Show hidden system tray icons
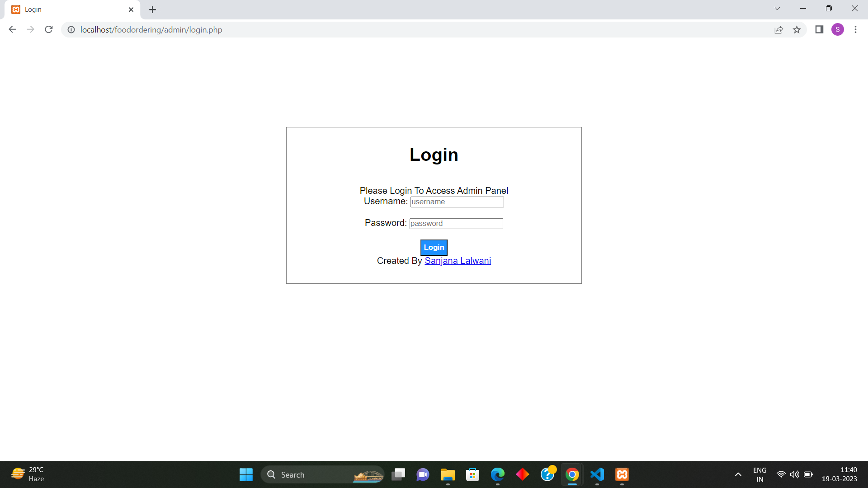This screenshot has width=868, height=488. point(738,474)
